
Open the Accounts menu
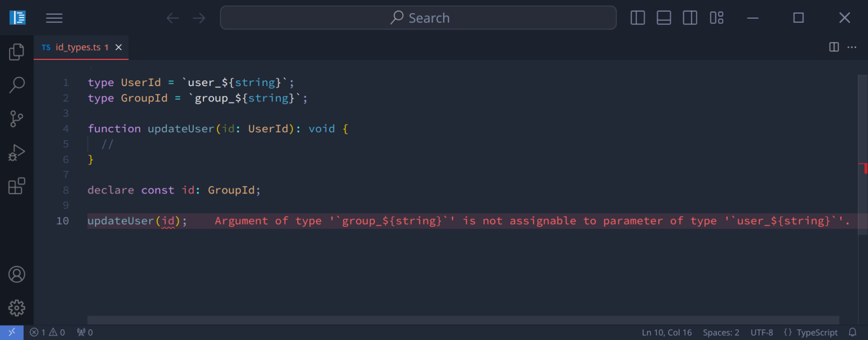pyautogui.click(x=16, y=274)
